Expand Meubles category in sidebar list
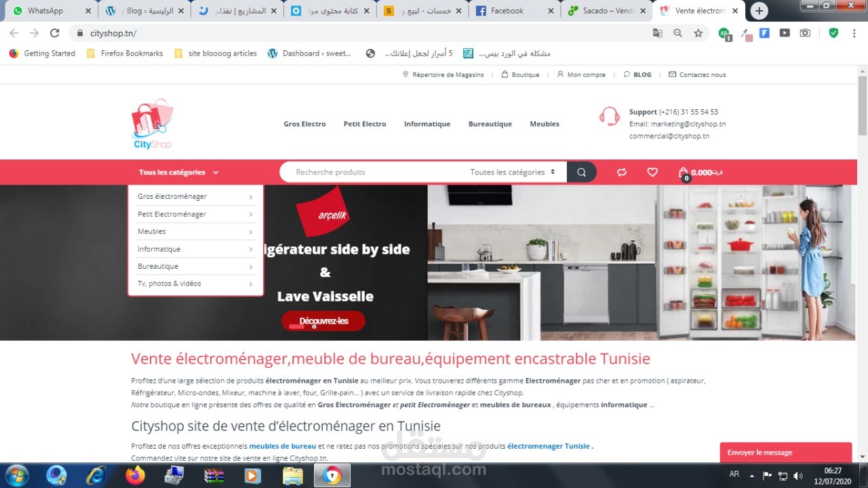This screenshot has width=868, height=488. [x=195, y=231]
